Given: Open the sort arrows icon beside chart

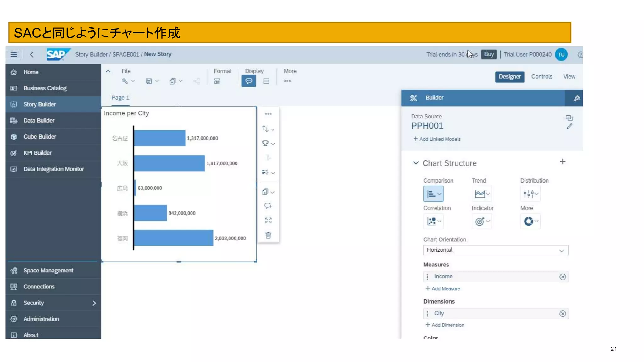Looking at the screenshot, I should 268,129.
